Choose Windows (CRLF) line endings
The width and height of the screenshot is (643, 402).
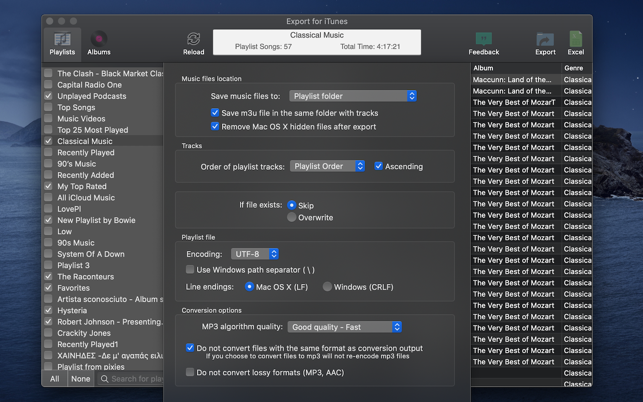(327, 286)
